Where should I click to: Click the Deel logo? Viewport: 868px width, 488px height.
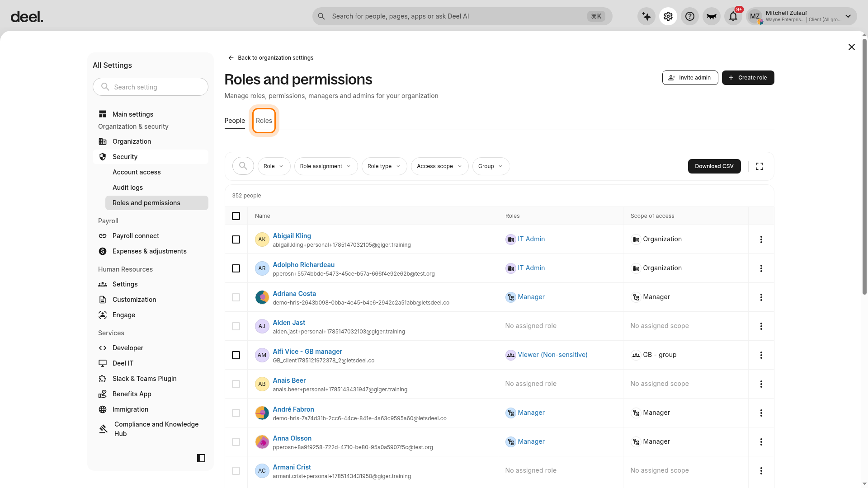pyautogui.click(x=27, y=17)
